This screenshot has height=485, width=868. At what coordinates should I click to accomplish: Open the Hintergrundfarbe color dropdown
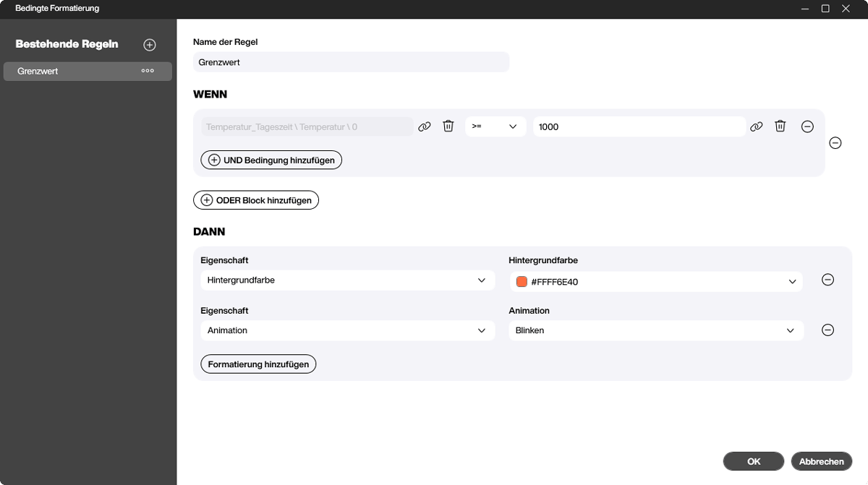pos(655,281)
